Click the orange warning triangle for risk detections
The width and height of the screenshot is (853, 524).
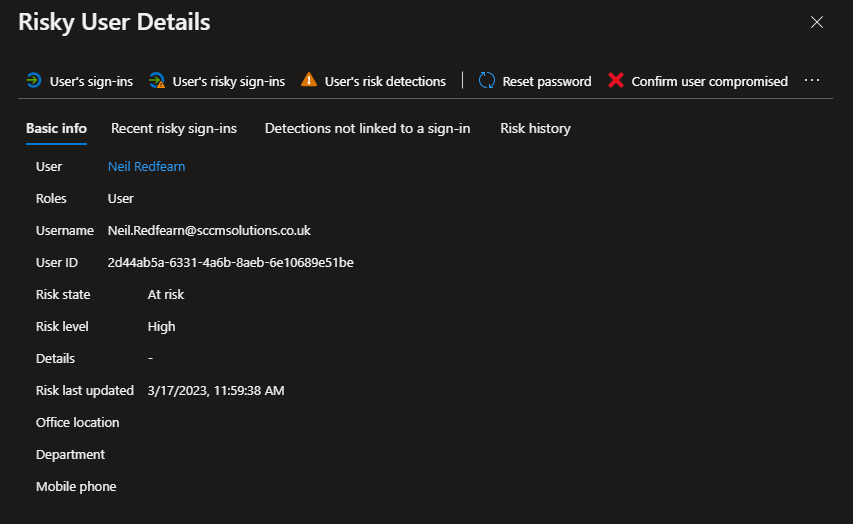tap(309, 81)
